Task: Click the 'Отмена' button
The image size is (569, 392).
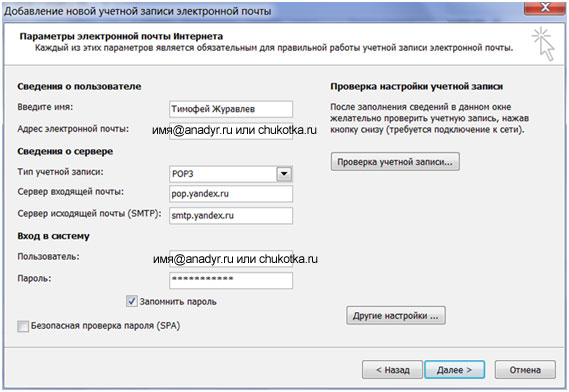Action: 525,370
